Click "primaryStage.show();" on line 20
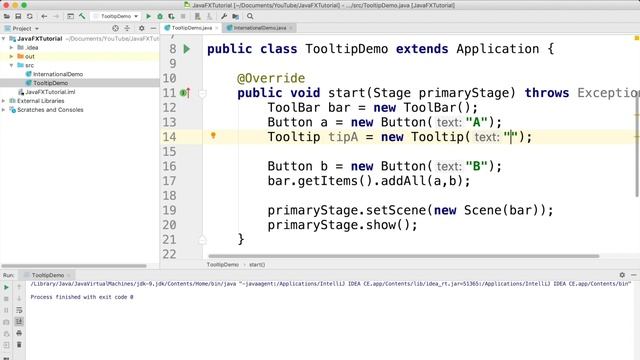640x360 pixels. click(x=342, y=225)
